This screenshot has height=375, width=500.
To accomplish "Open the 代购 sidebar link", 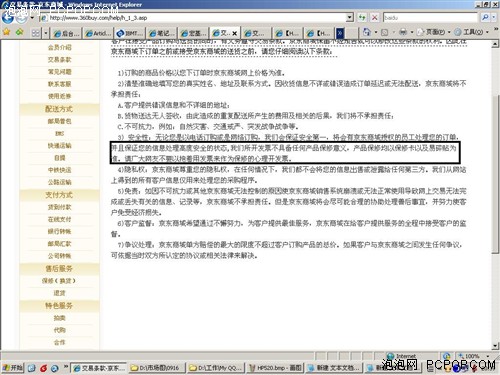I will pos(59,330).
